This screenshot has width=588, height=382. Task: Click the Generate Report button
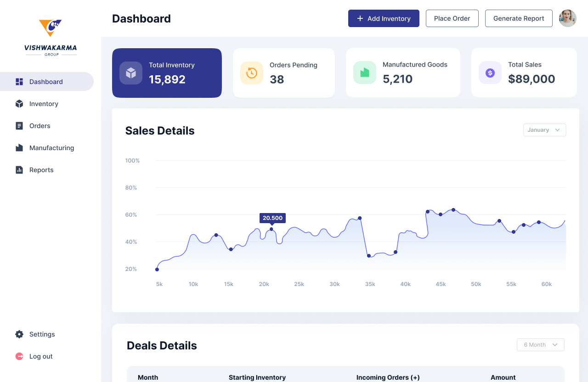point(519,18)
